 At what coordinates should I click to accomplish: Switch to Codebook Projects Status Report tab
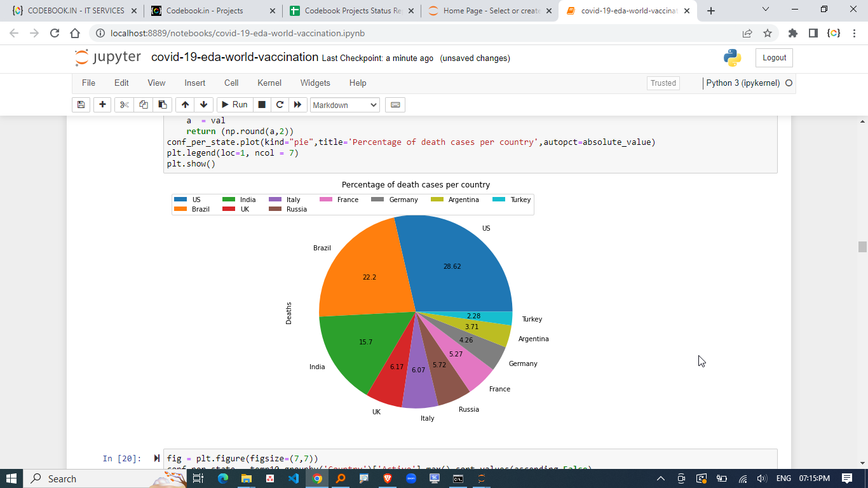tap(352, 11)
